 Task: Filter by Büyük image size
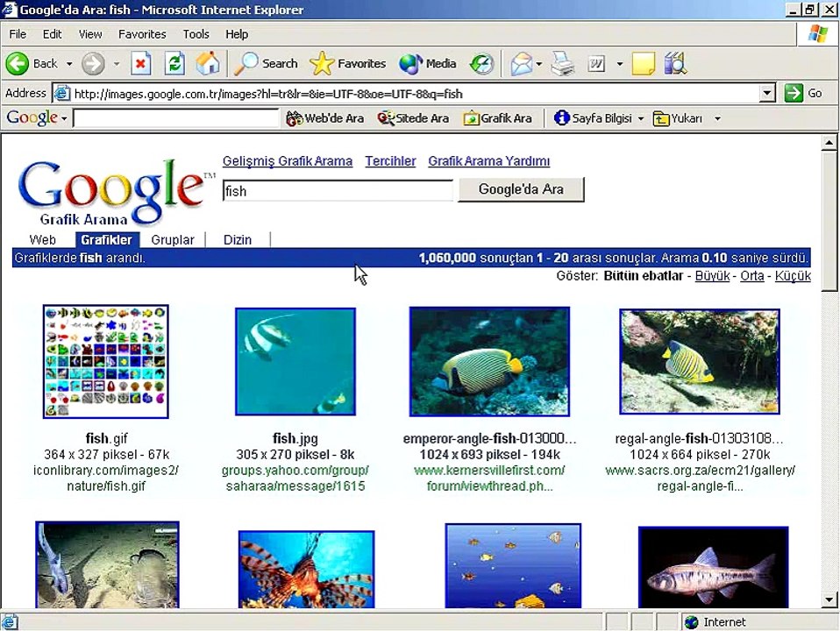712,276
